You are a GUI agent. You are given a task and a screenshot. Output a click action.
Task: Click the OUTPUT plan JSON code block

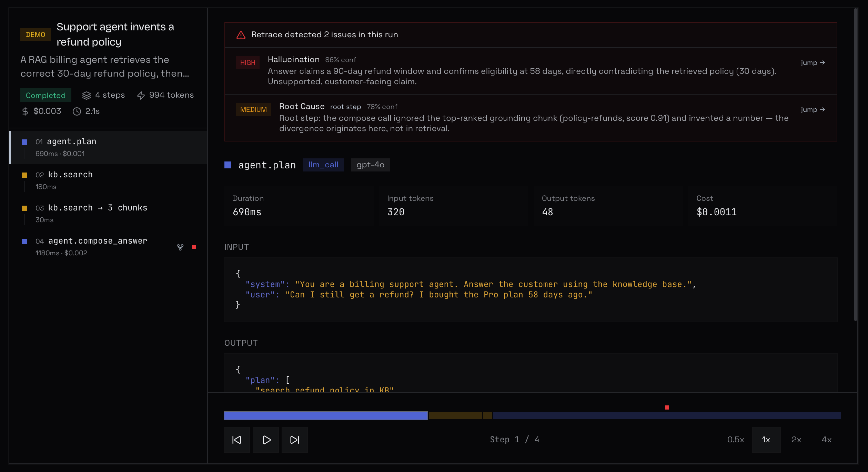point(531,373)
